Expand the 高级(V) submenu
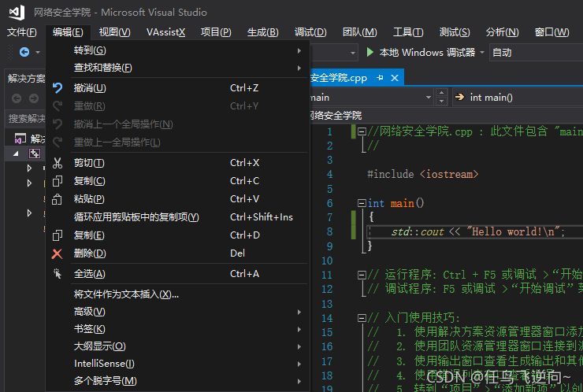The image size is (583, 392). [x=178, y=312]
